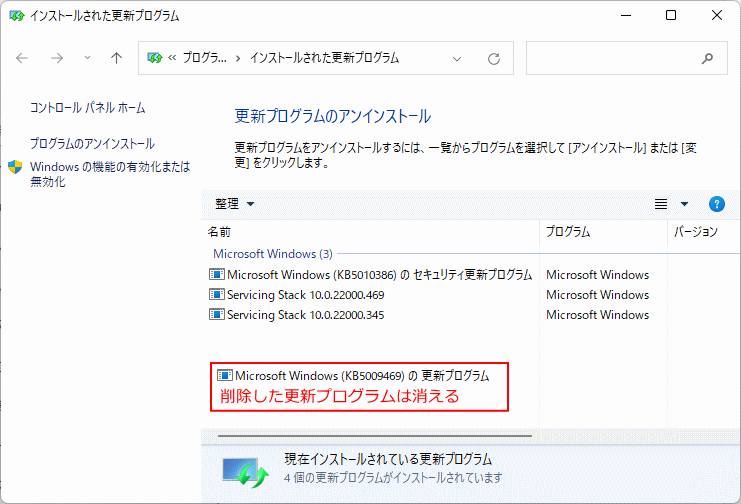Click program cell of Servicing Stack 10.0.22000.469
The width and height of the screenshot is (741, 504).
tap(597, 295)
